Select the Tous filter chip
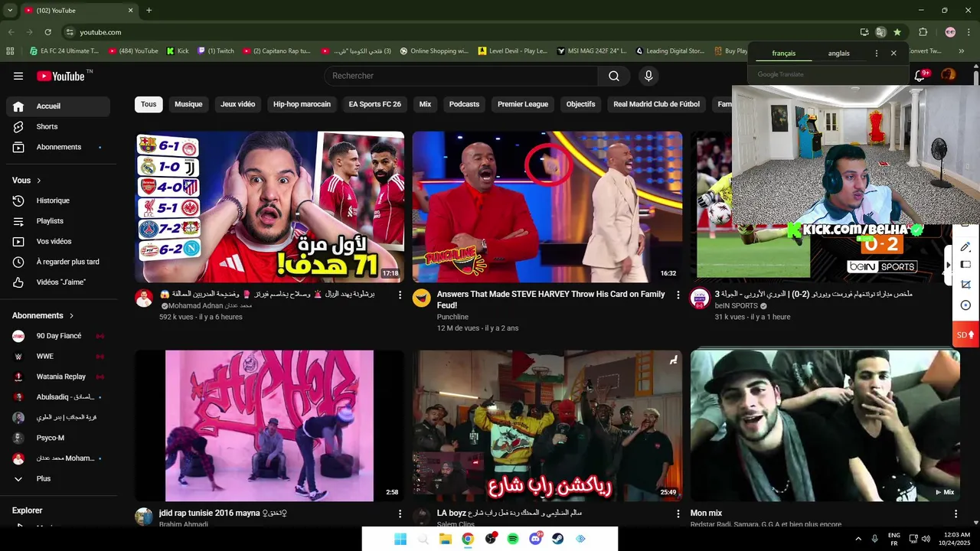This screenshot has height=551, width=980. tap(149, 104)
